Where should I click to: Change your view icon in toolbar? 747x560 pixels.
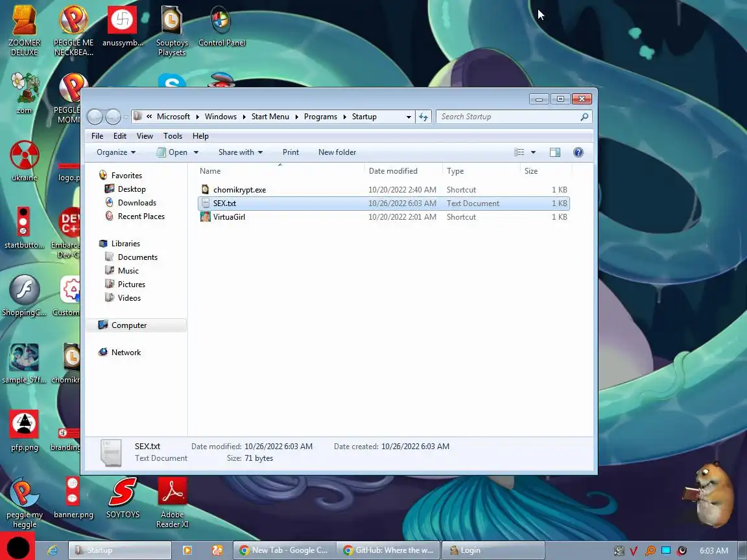point(519,152)
